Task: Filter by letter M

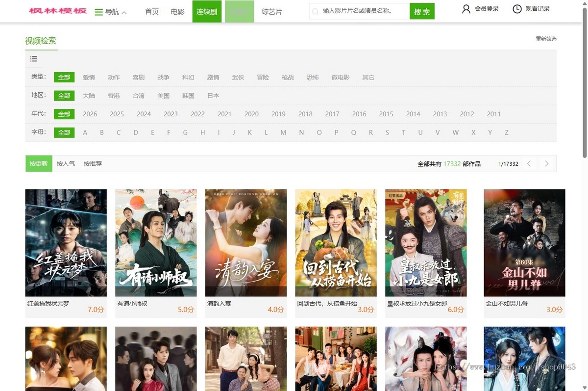Action: [283, 132]
